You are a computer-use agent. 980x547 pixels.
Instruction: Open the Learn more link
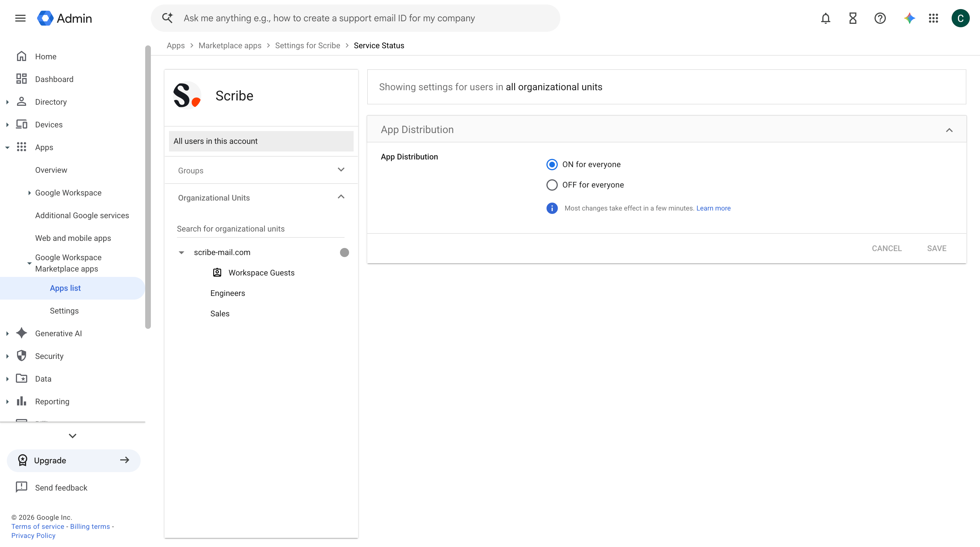[x=713, y=208]
